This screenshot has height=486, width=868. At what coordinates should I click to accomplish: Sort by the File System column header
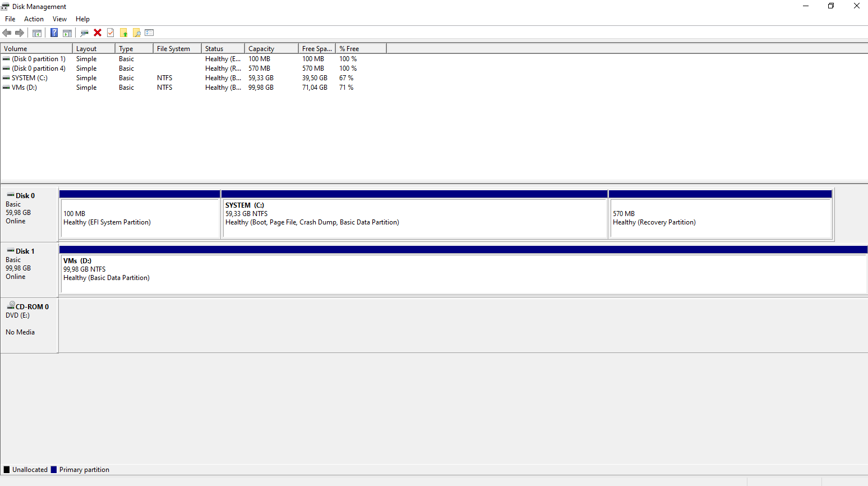click(177, 49)
